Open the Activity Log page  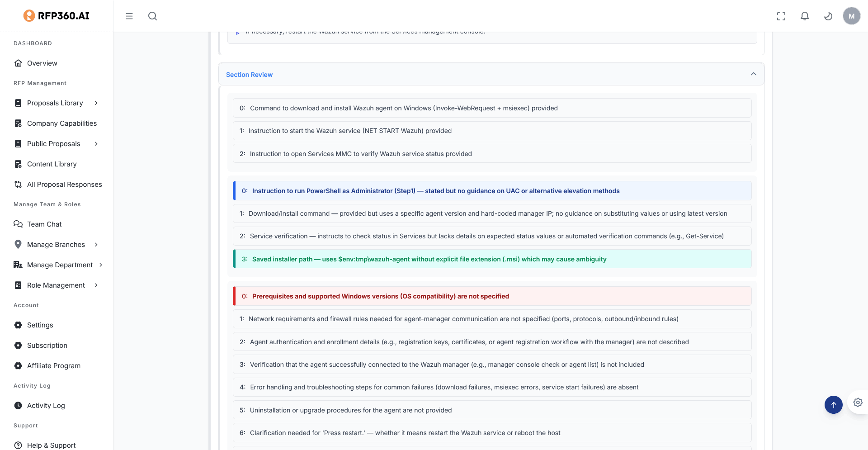pos(46,406)
